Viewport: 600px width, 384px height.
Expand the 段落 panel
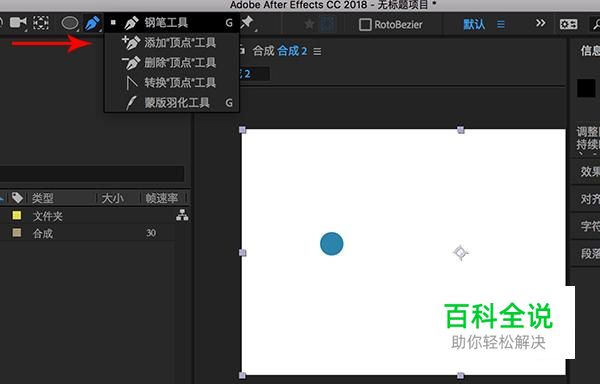click(590, 253)
